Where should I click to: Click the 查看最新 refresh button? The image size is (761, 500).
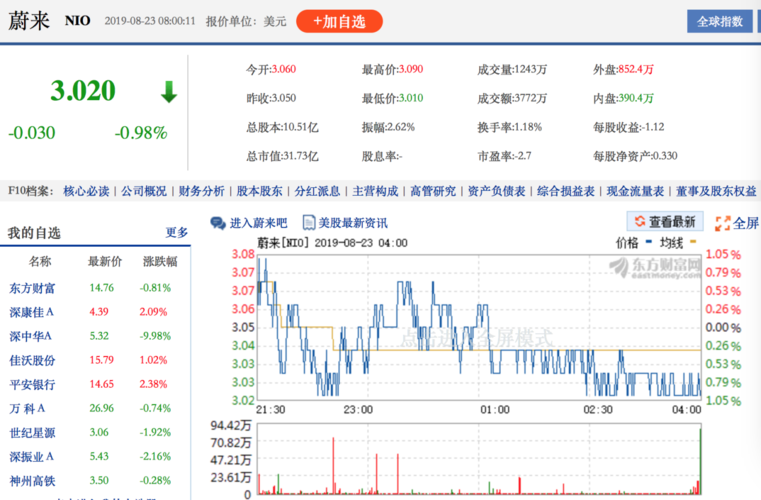[x=665, y=222]
